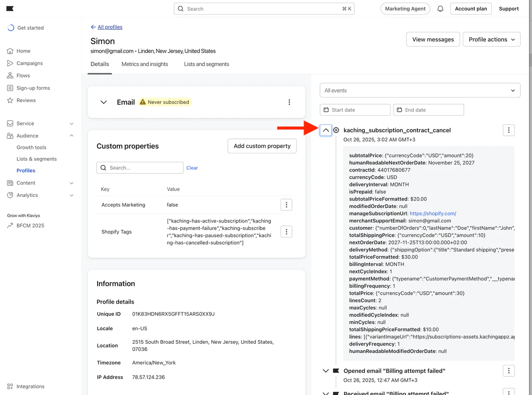532x395 pixels.
Task: Click the back arrow beside All profiles
Action: click(93, 27)
